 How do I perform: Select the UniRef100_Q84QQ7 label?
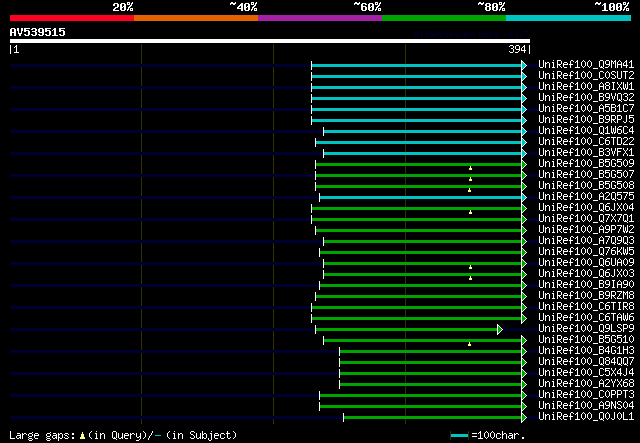click(x=586, y=362)
